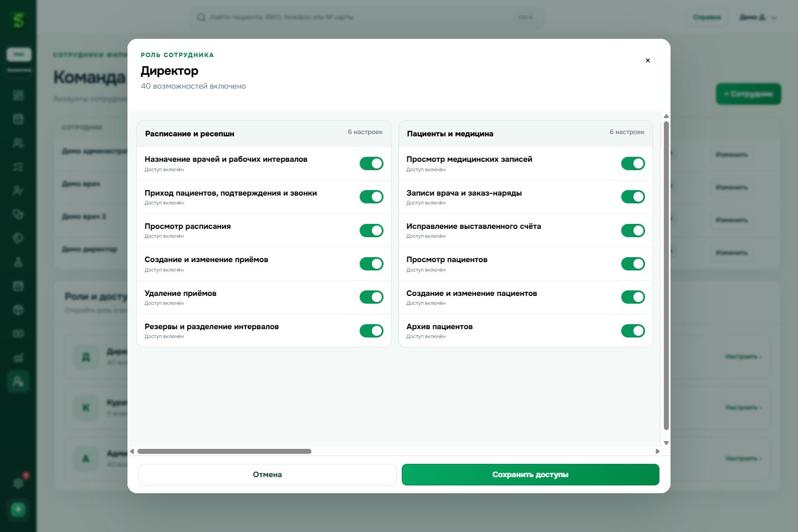Click the scroll-right arrow of horizontal scrollbar
This screenshot has width=798, height=532.
(657, 451)
